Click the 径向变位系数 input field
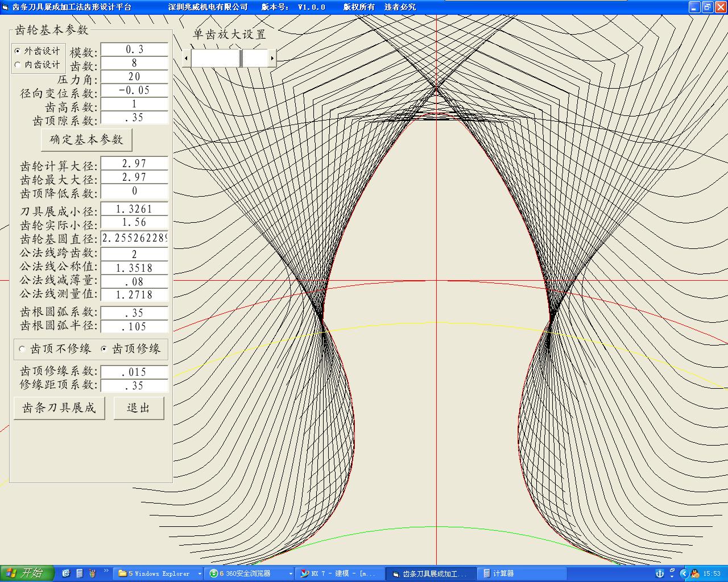 pyautogui.click(x=134, y=90)
